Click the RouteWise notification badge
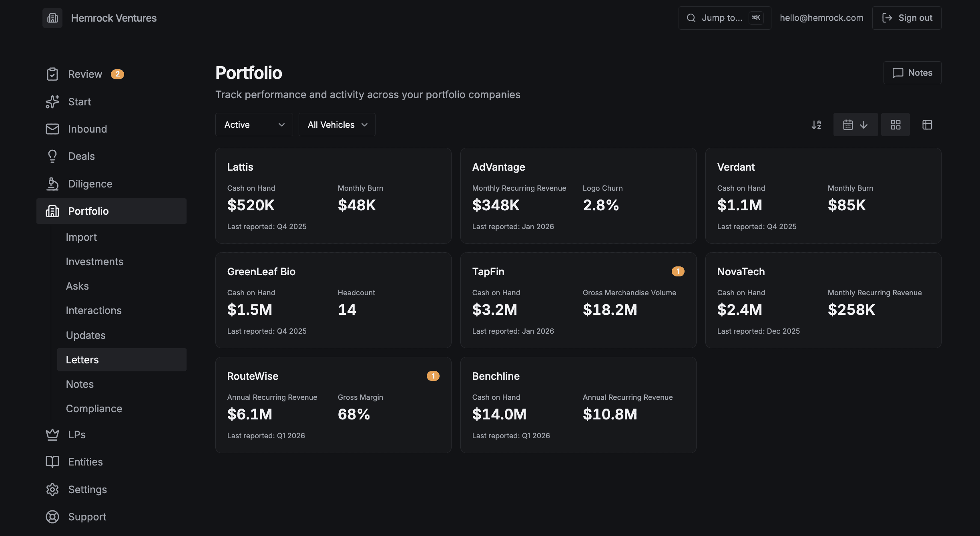Image resolution: width=980 pixels, height=536 pixels. tap(433, 376)
